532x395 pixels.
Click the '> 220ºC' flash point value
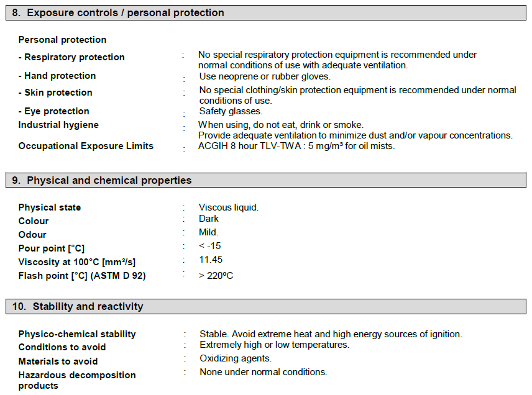pos(216,276)
